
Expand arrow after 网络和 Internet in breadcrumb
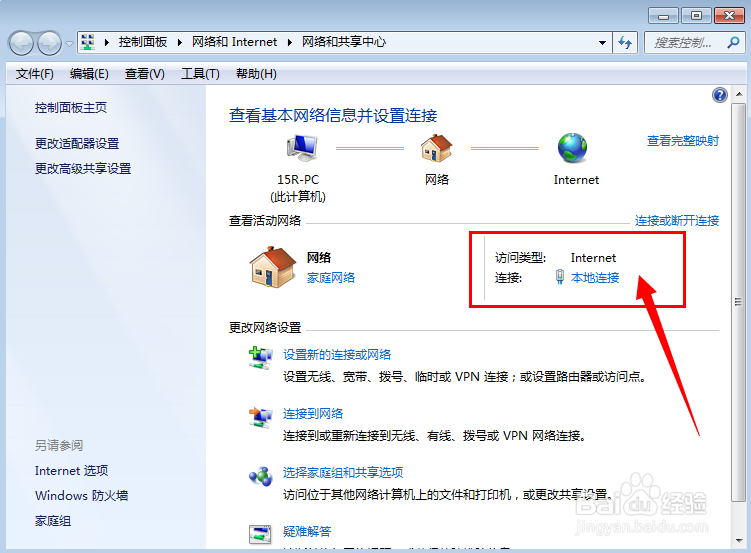[x=290, y=42]
